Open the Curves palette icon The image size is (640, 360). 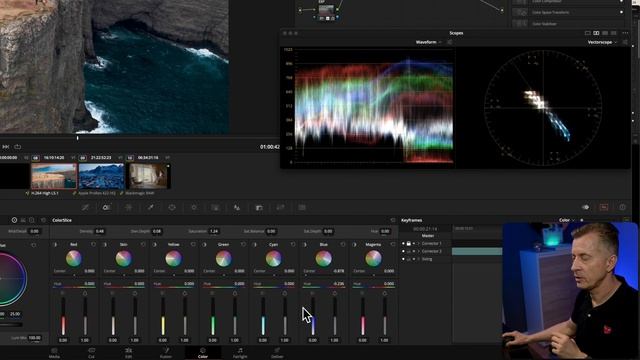85,207
